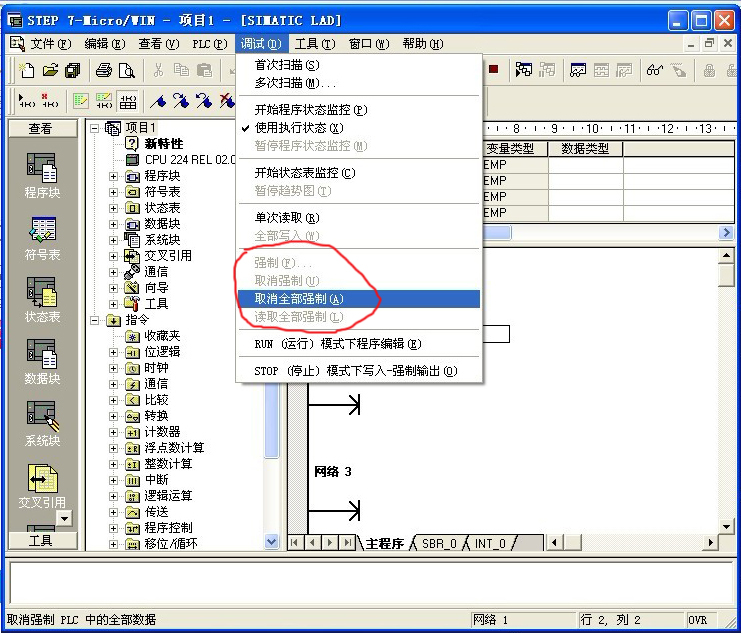
Task: Toggle POU comments icon with green note
Action: pos(81,101)
